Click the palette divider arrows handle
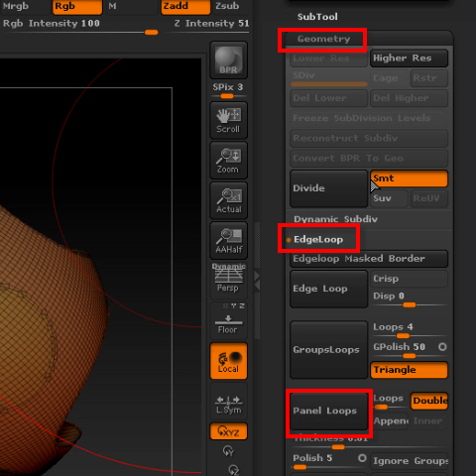Screen dimensions: 476x476 [x=257, y=281]
